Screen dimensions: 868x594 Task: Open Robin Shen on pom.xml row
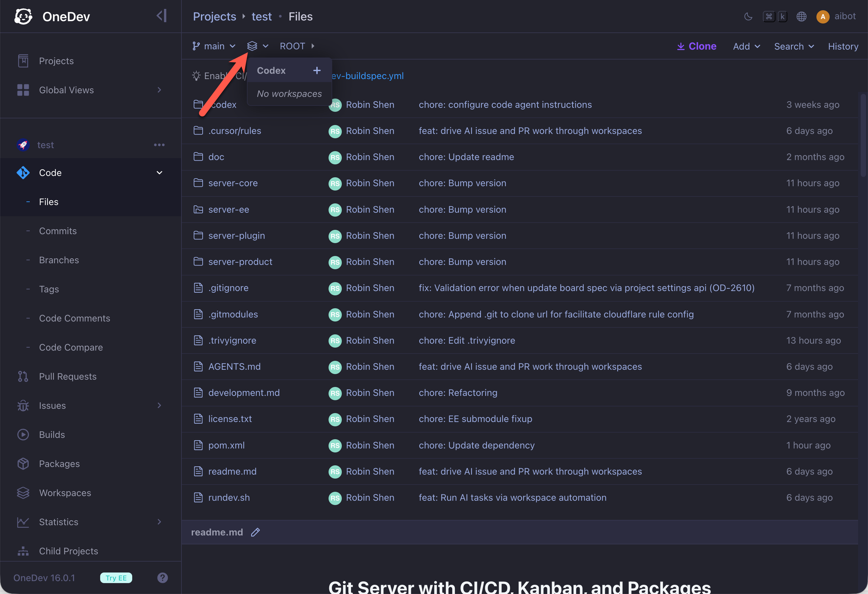370,445
